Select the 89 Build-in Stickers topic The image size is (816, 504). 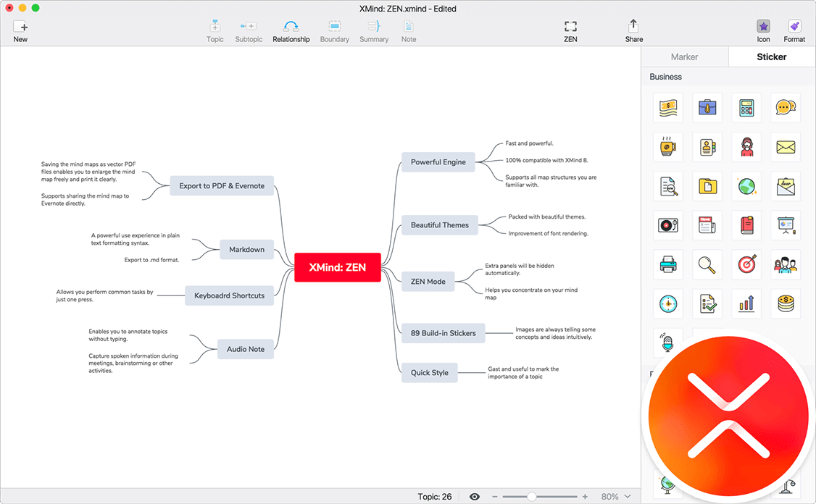[444, 333]
